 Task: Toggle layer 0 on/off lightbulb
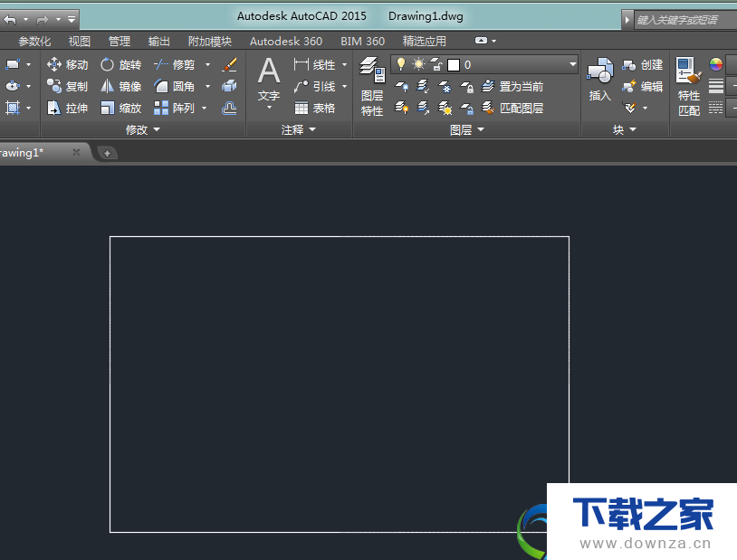click(x=401, y=64)
